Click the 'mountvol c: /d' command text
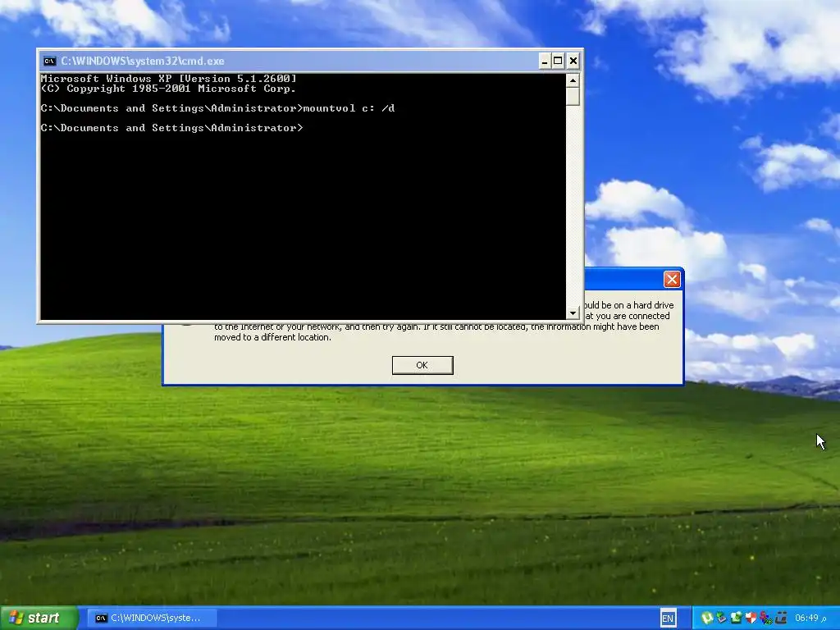Screen dimensions: 840x630 (x=349, y=108)
